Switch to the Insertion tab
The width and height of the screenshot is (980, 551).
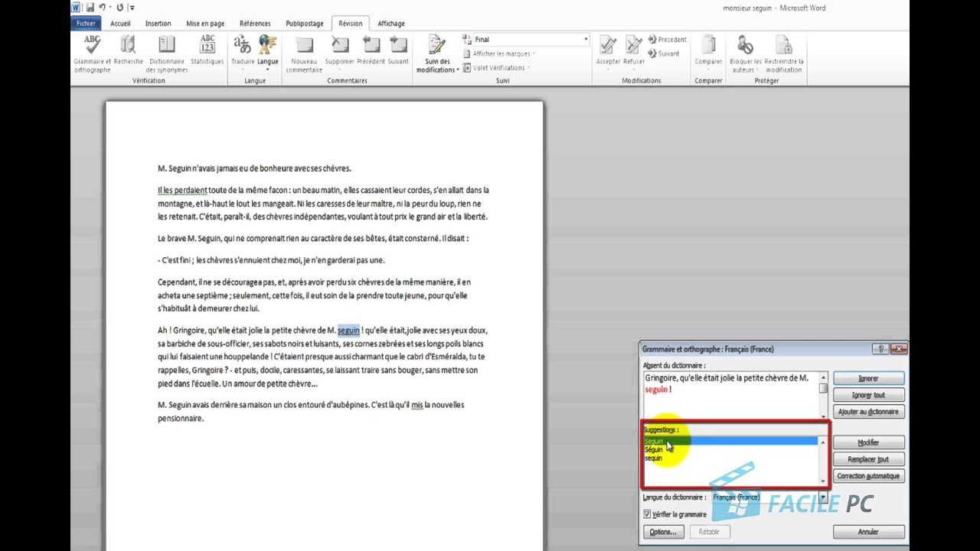tap(158, 24)
